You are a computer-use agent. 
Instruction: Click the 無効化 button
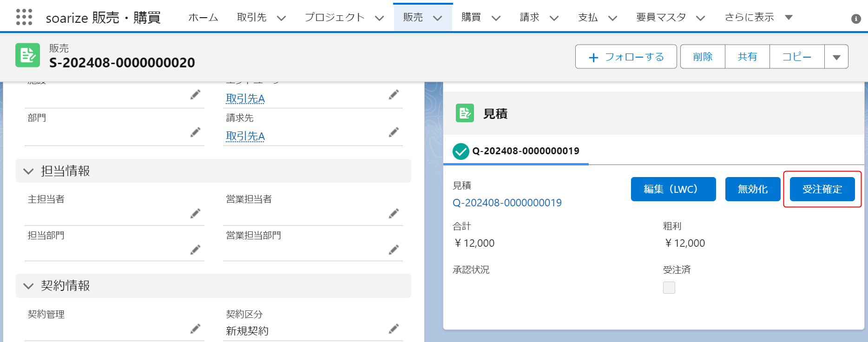(752, 189)
